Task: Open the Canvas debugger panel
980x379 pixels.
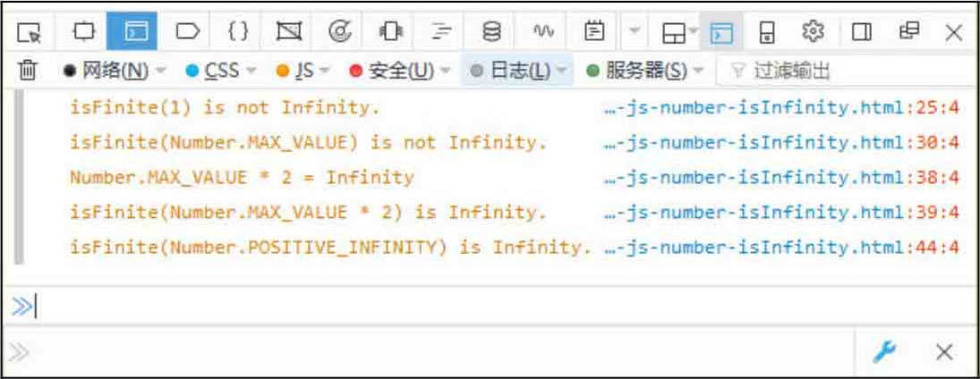Action: [x=289, y=31]
